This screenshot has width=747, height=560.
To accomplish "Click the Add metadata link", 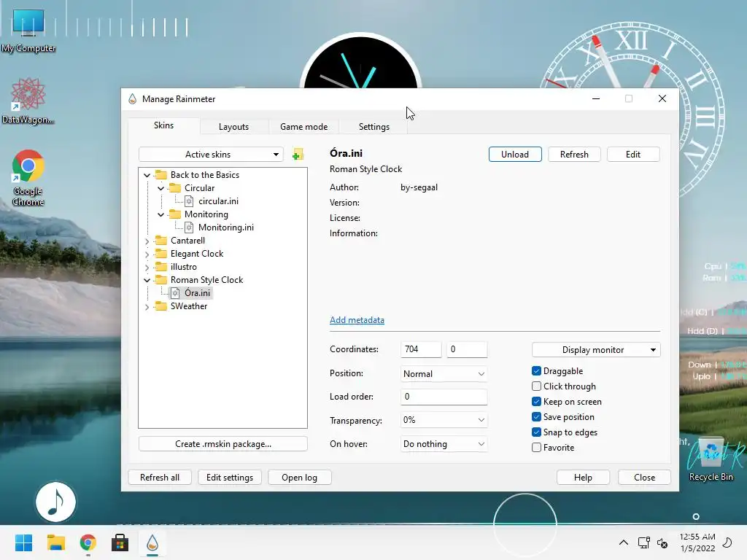I will (x=357, y=320).
